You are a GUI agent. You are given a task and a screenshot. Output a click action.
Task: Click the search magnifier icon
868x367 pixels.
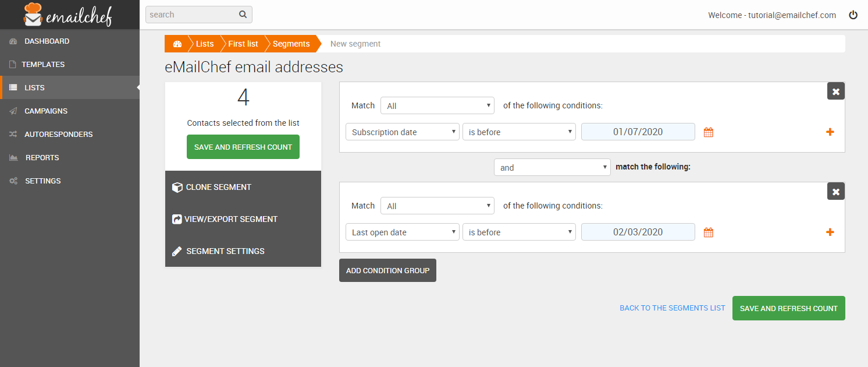[243, 15]
